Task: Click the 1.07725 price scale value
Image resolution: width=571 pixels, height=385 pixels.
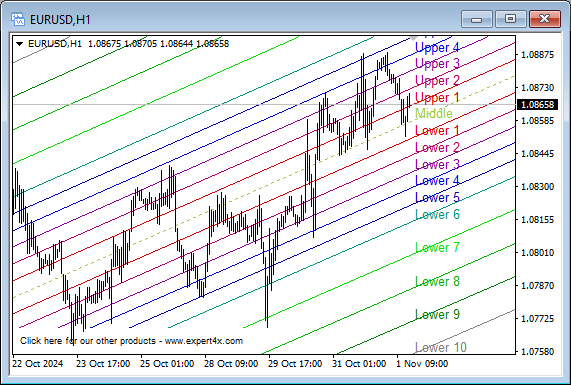Action: tap(537, 319)
